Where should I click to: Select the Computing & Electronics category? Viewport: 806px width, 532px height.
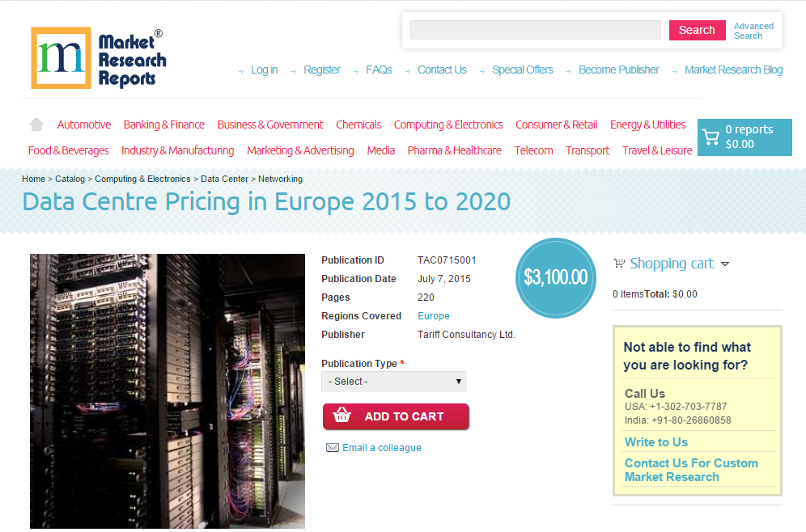coord(448,125)
